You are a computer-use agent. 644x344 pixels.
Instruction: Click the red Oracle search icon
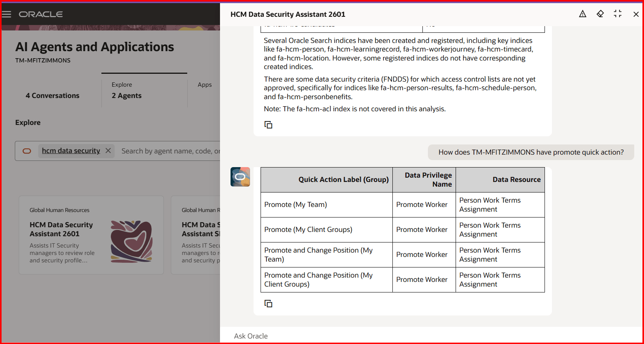[x=27, y=151]
